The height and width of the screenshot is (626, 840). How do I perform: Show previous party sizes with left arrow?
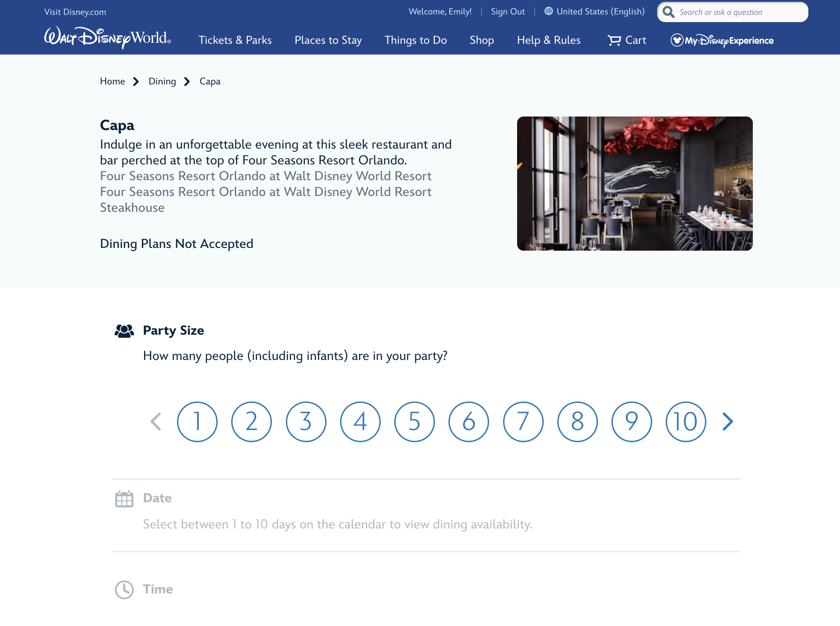(156, 422)
